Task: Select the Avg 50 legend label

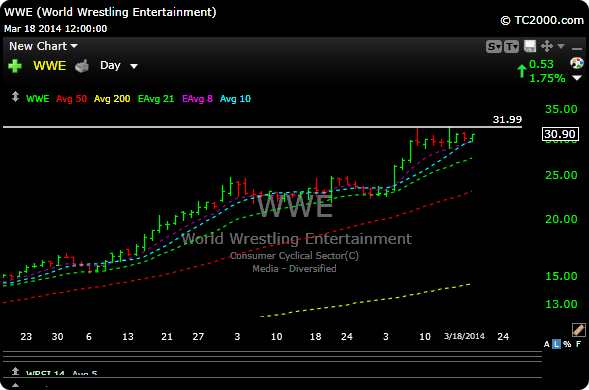Action: (71, 99)
